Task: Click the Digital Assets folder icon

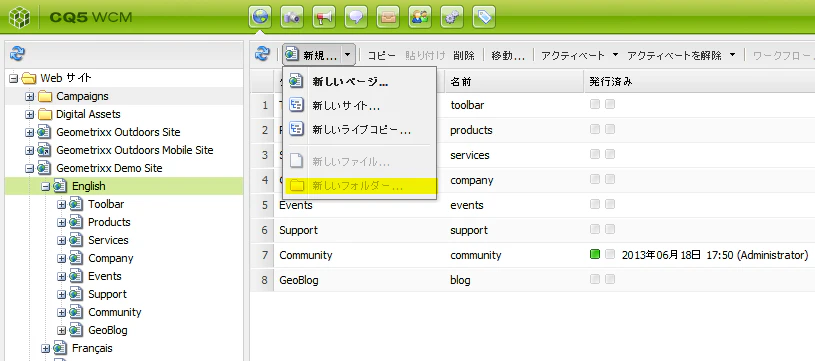Action: 45,114
